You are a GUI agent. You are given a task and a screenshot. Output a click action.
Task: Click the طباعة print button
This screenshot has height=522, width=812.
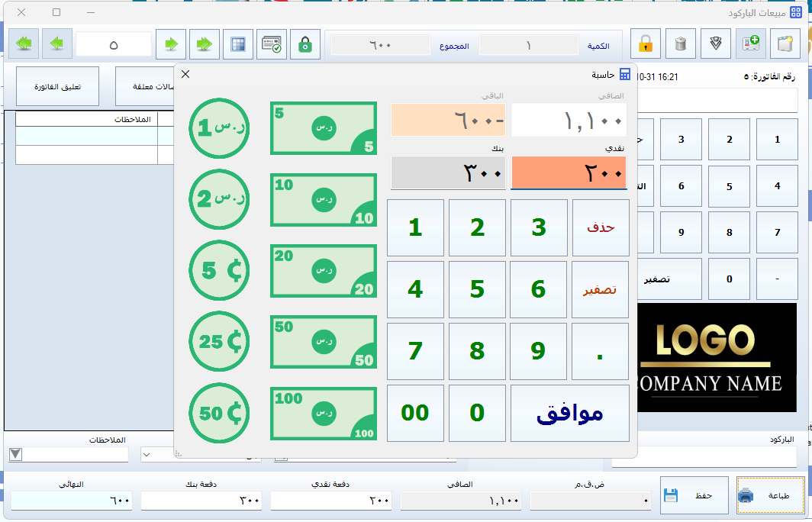[x=770, y=495]
